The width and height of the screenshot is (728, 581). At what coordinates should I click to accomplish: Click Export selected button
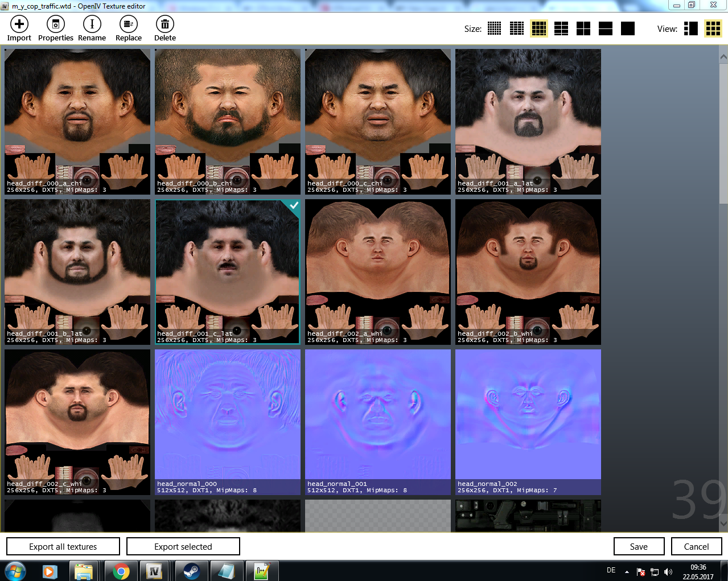coord(183,546)
